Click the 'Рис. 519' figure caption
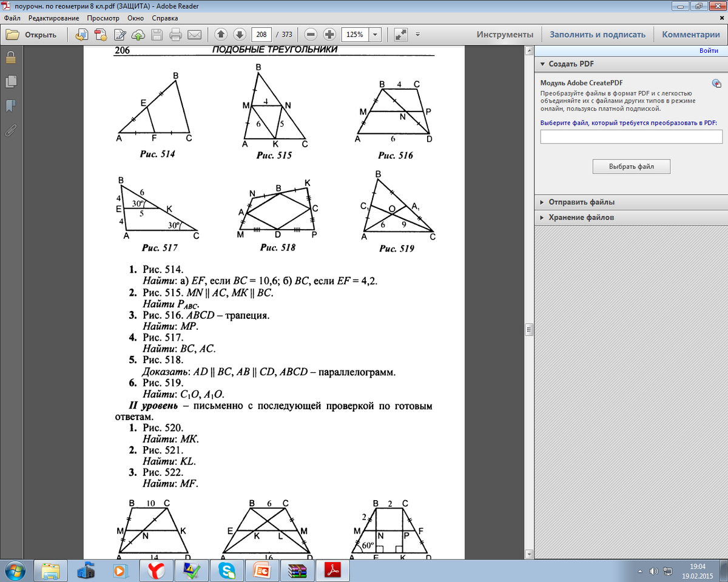The height and width of the screenshot is (582, 728). [x=397, y=249]
